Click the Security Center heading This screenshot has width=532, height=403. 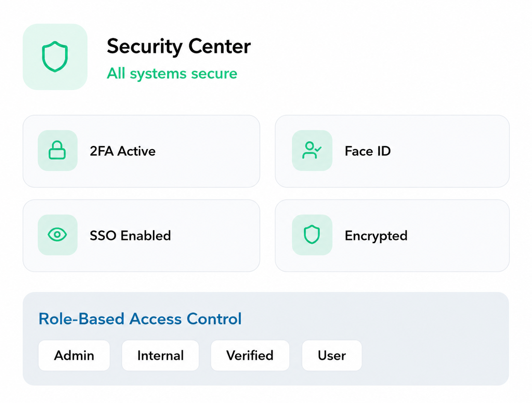coord(179,47)
